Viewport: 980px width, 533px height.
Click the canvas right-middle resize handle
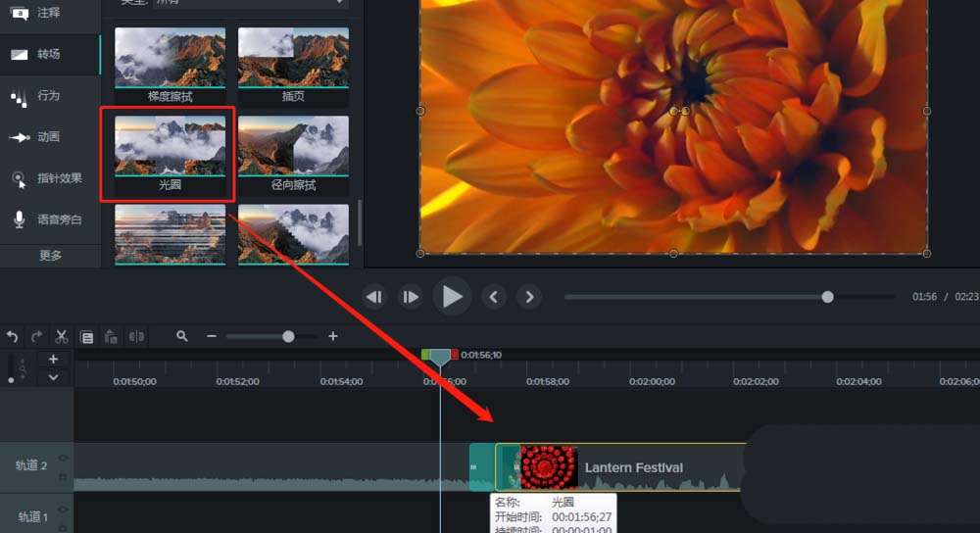pyautogui.click(x=927, y=111)
